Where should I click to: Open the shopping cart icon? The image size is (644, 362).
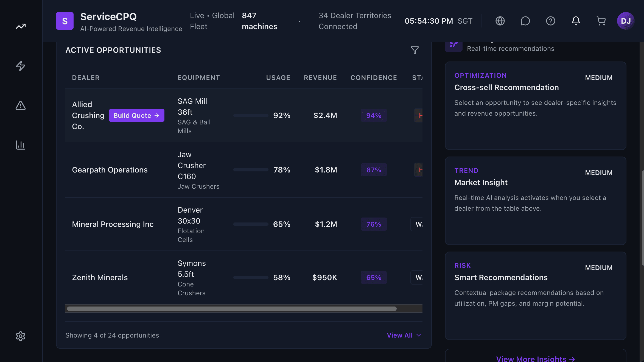point(601,21)
